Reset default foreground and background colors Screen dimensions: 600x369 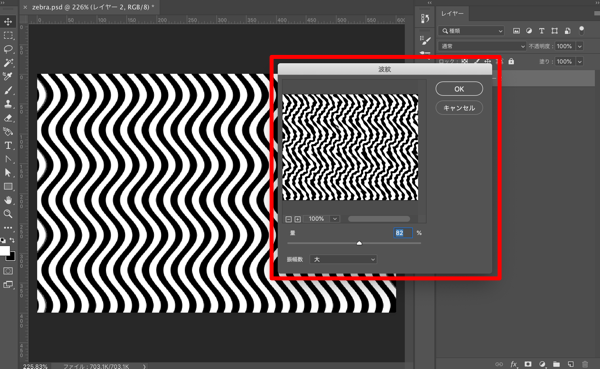[x=3, y=240]
